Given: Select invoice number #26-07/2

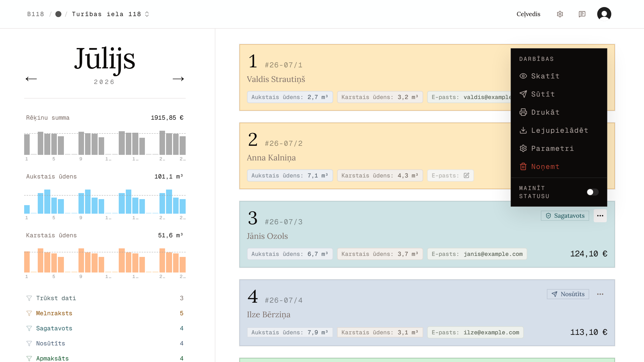Looking at the screenshot, I should pos(284,144).
